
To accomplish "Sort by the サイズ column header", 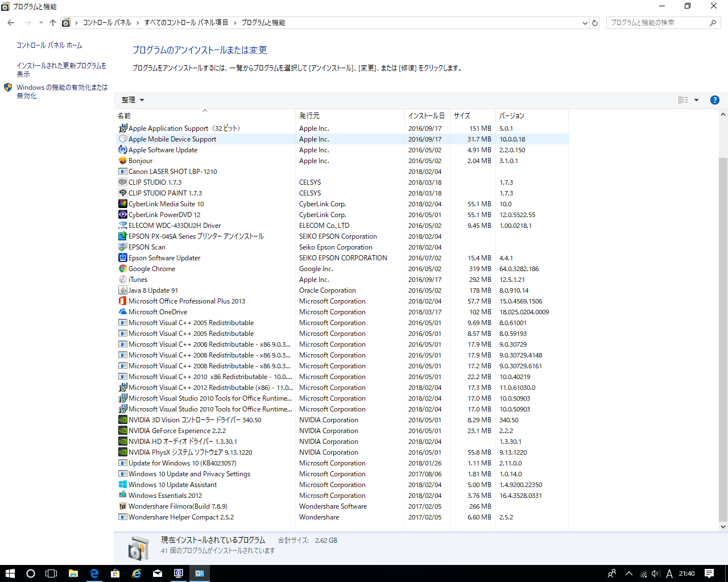I will [472, 115].
